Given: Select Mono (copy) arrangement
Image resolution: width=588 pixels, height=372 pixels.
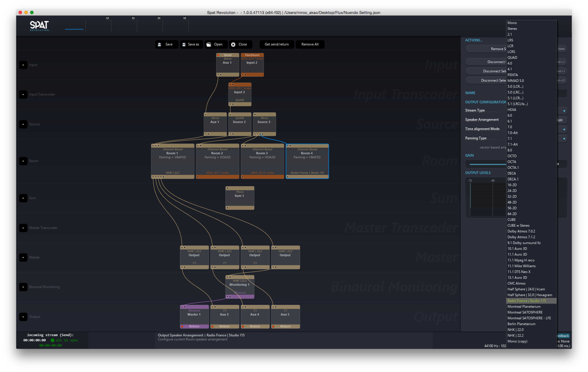Looking at the screenshot, I should [531, 341].
